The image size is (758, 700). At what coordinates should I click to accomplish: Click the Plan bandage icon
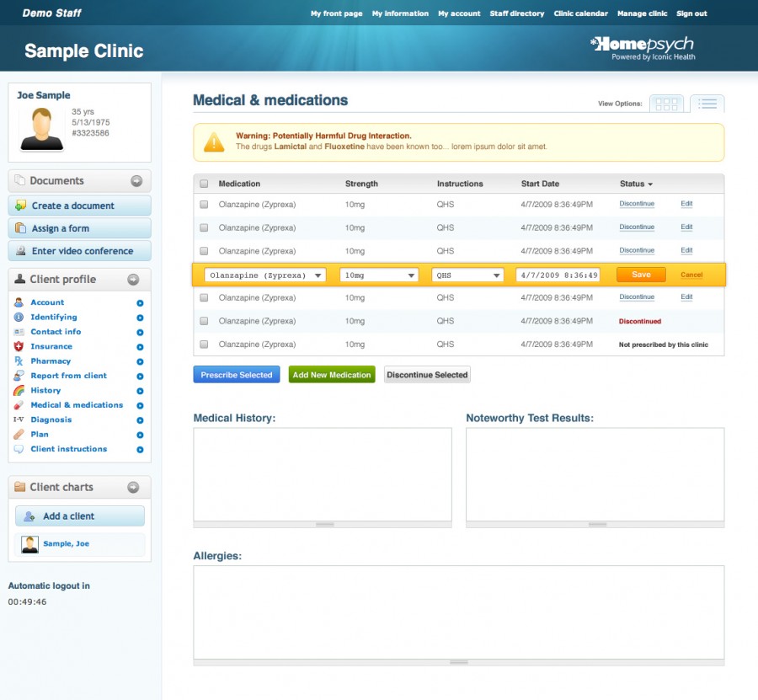click(x=19, y=435)
